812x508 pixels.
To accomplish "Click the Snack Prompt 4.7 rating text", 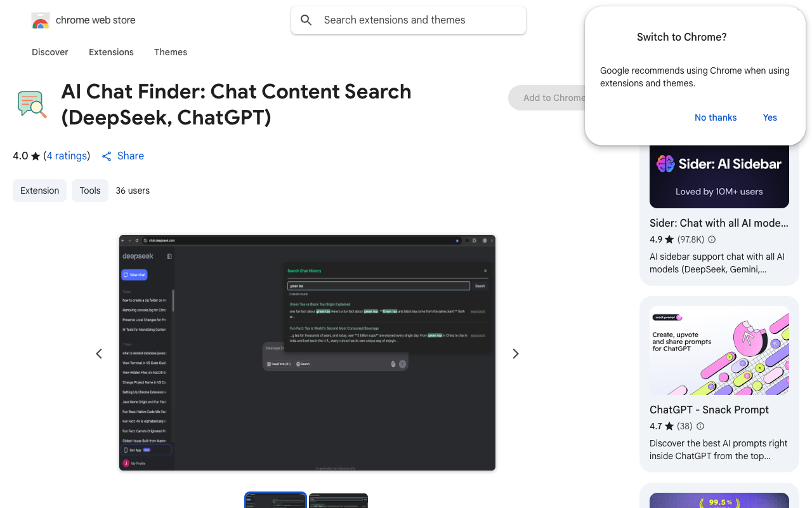I will click(662, 426).
